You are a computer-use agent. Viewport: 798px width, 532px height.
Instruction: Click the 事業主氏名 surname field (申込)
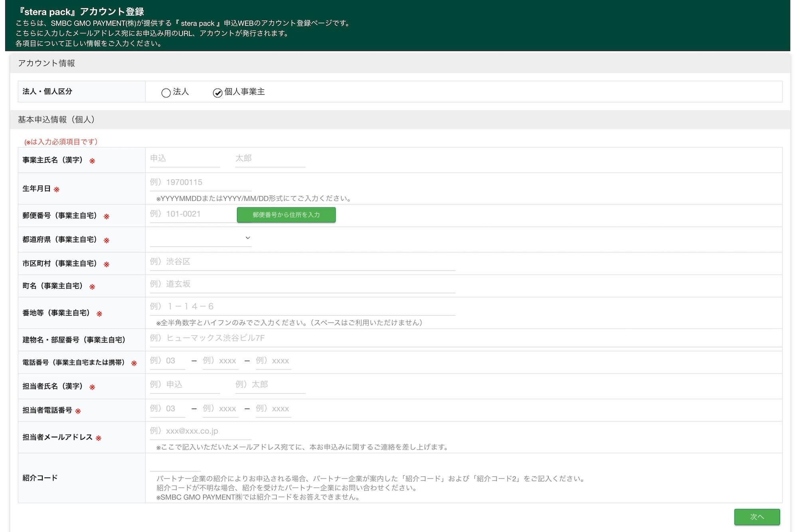coord(185,158)
